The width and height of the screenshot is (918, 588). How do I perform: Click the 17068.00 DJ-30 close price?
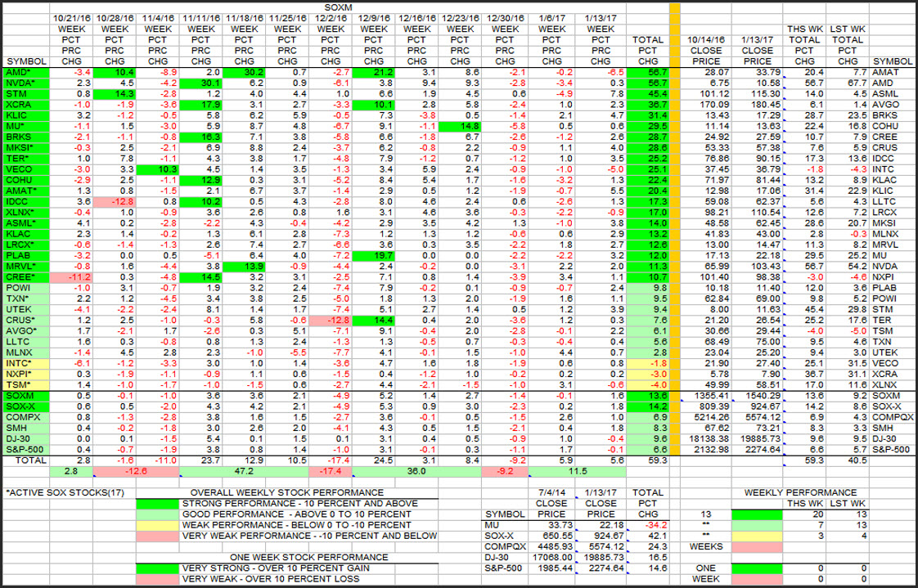[551, 558]
